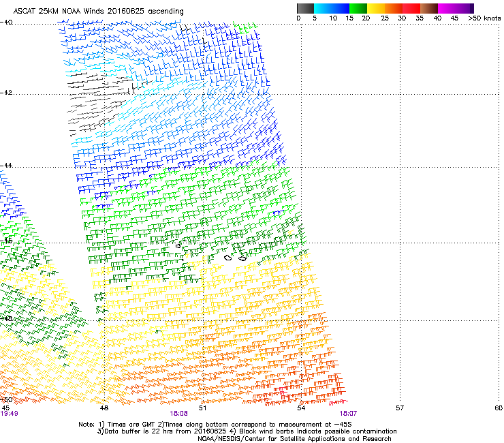Click the ">50 knots" legend label
This screenshot has height=443, width=504.
(484, 18)
